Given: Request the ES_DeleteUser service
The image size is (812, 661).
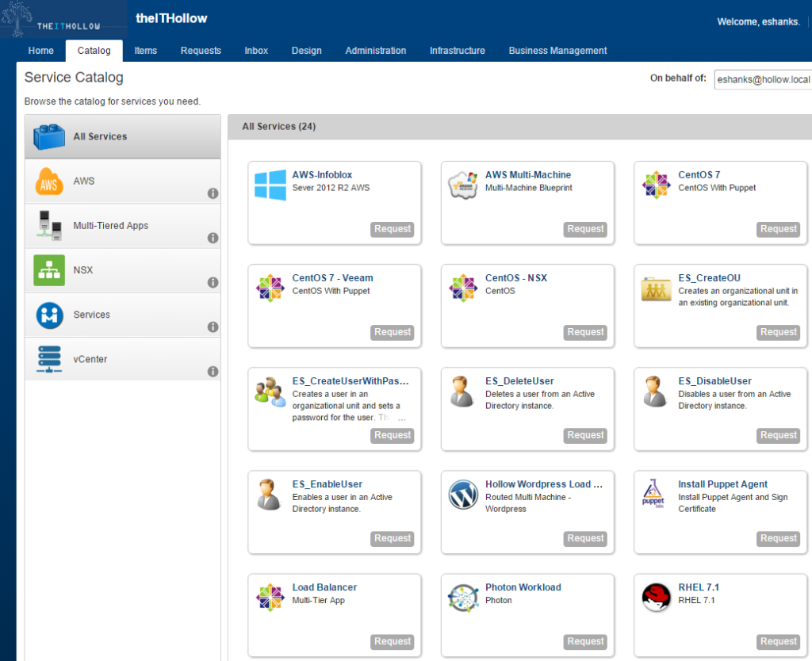Looking at the screenshot, I should click(x=585, y=435).
